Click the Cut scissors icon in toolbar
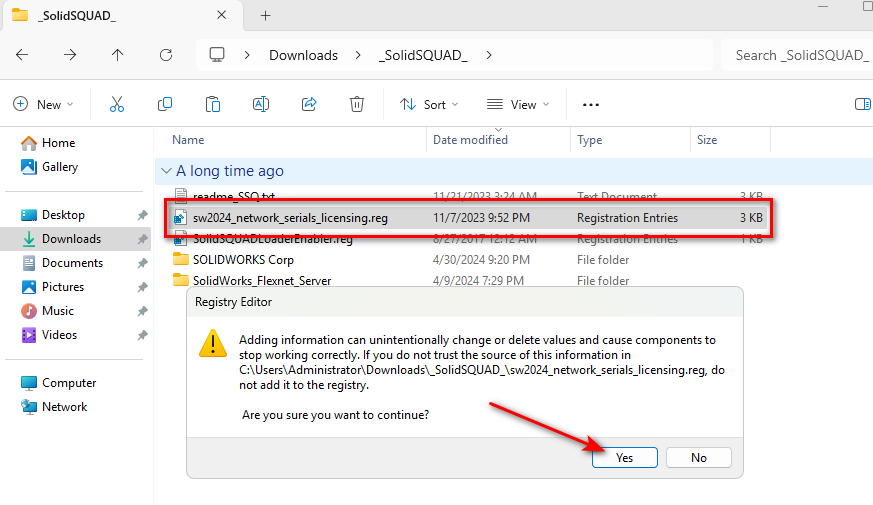The width and height of the screenshot is (873, 505). pyautogui.click(x=117, y=104)
